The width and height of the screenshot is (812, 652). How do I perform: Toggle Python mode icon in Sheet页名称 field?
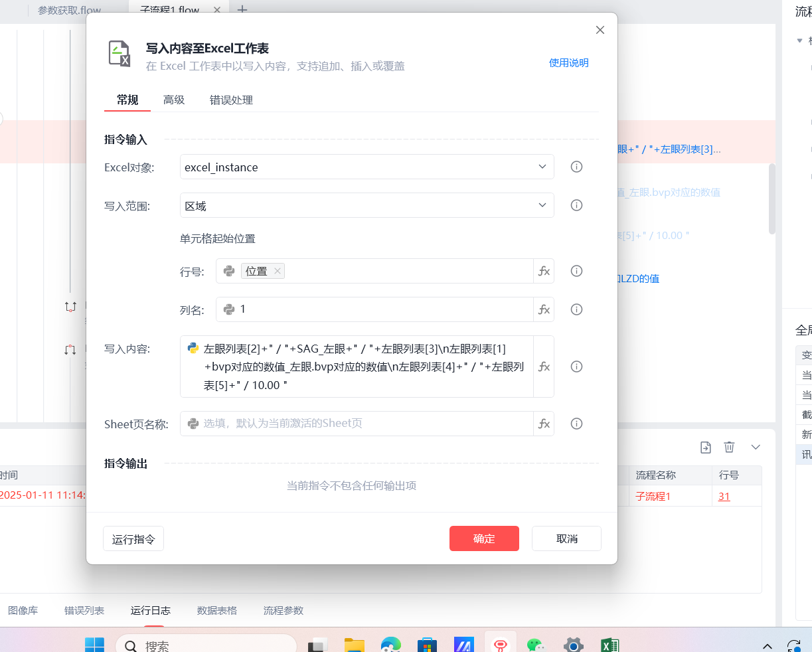point(193,424)
